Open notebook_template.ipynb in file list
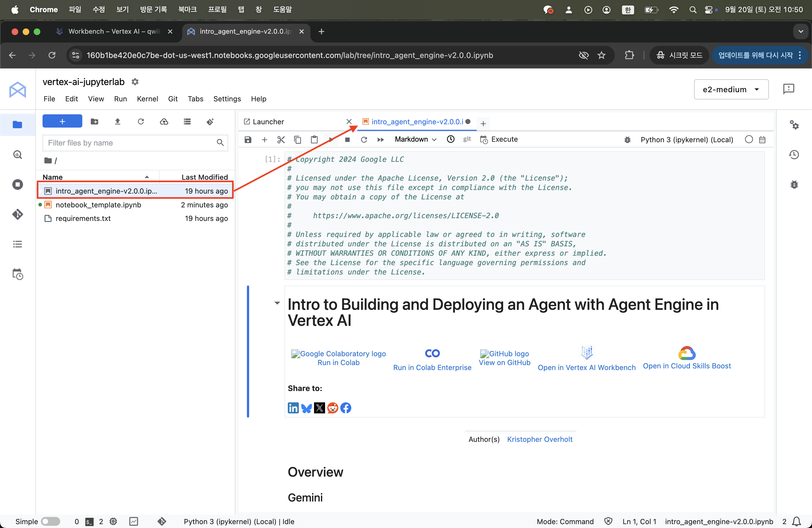 (x=136, y=205)
